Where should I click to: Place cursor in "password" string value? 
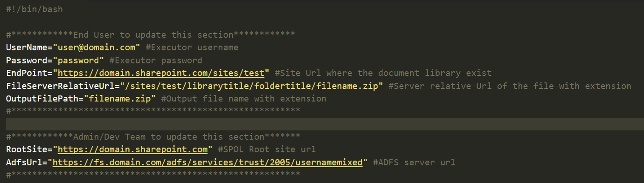click(x=78, y=61)
